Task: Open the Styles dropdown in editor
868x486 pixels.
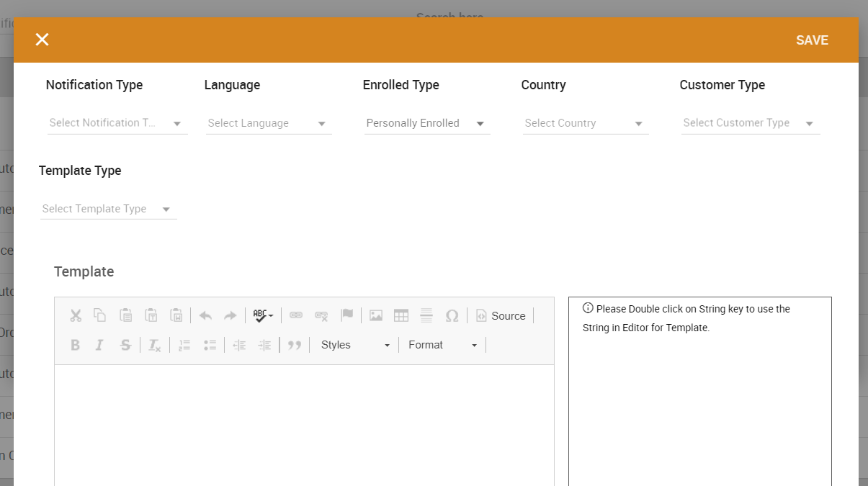Action: [x=355, y=345]
